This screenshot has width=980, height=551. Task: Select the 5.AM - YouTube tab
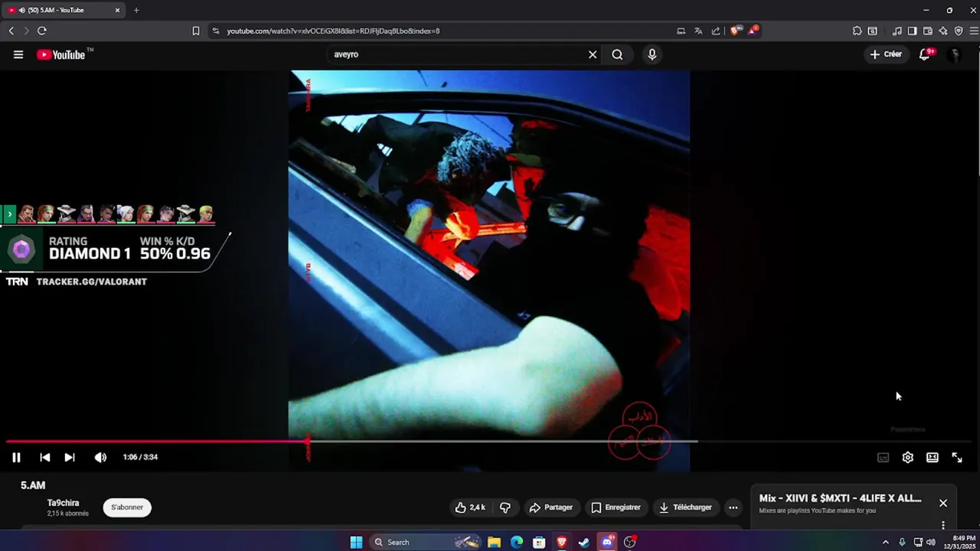coord(64,10)
